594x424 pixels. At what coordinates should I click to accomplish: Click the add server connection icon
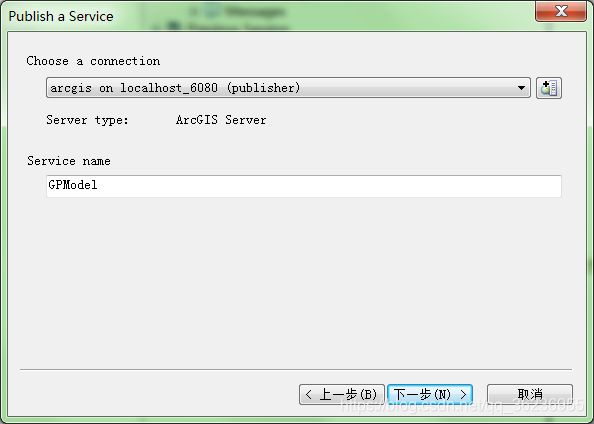click(549, 88)
